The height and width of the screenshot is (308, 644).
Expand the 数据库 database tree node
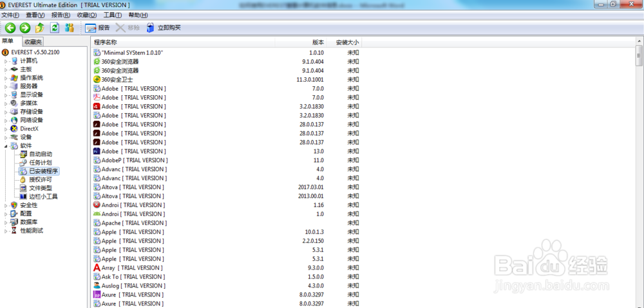pyautogui.click(x=6, y=222)
